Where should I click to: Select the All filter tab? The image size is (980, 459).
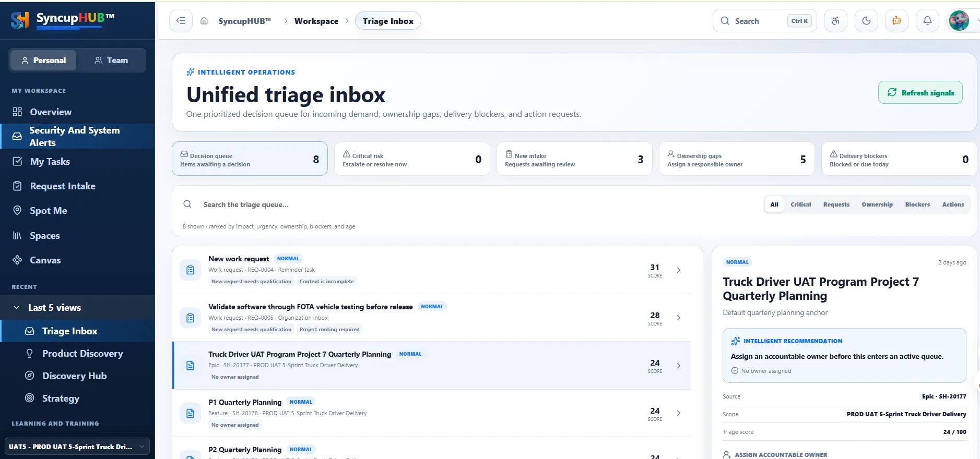coord(774,204)
